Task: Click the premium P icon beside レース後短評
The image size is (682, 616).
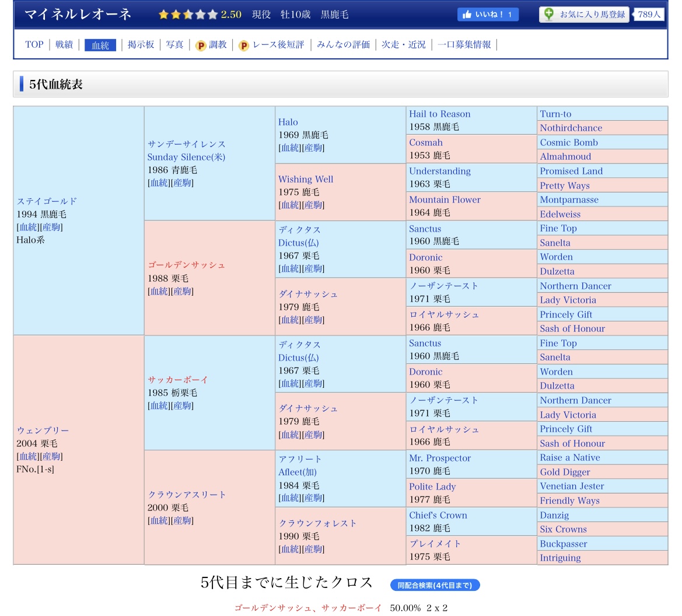Action: coord(244,45)
